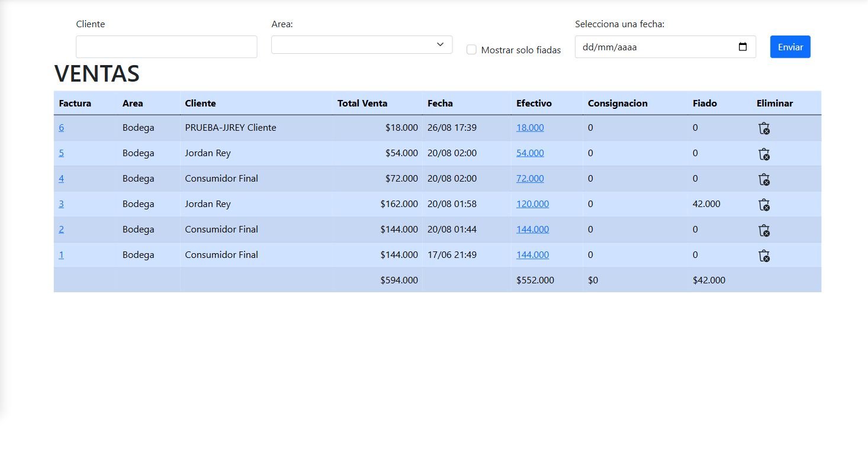This screenshot has height=449, width=868.
Task: Open the 72.000 Efectivo link
Action: tap(530, 179)
